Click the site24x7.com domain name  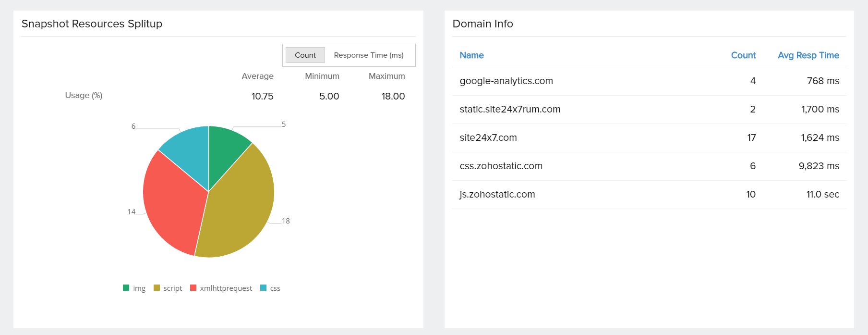[488, 138]
